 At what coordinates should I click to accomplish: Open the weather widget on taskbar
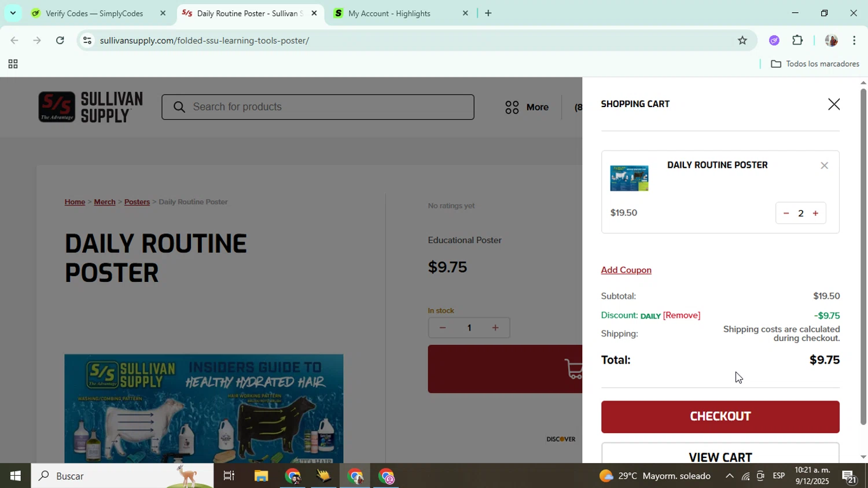[654, 476]
